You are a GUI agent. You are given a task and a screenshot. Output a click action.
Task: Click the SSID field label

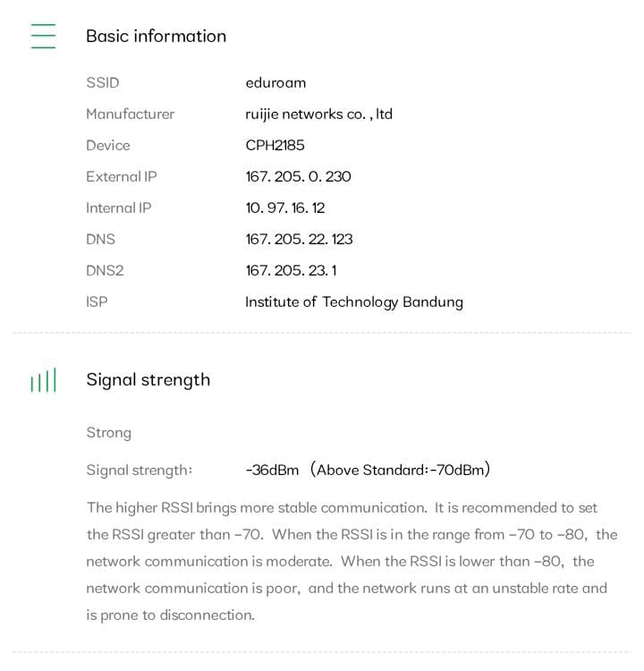pos(102,82)
